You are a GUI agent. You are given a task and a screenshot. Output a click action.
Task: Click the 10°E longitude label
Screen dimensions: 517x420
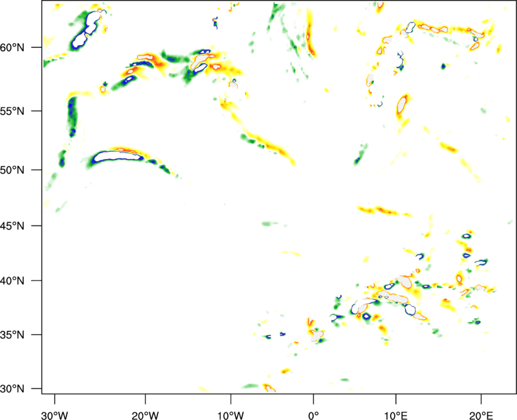(396, 415)
